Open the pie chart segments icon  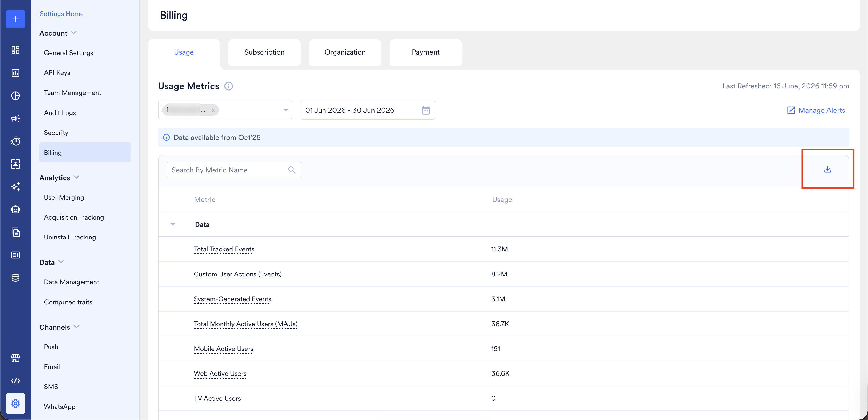(x=16, y=96)
